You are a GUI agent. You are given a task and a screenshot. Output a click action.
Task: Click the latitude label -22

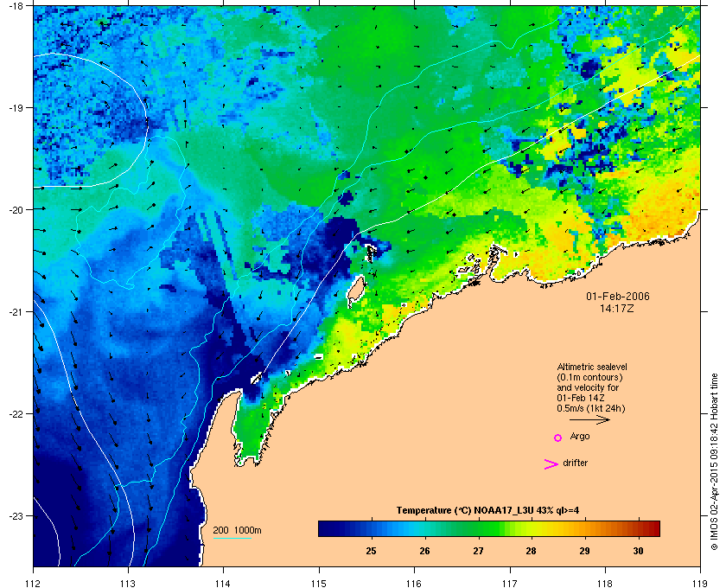[16, 414]
